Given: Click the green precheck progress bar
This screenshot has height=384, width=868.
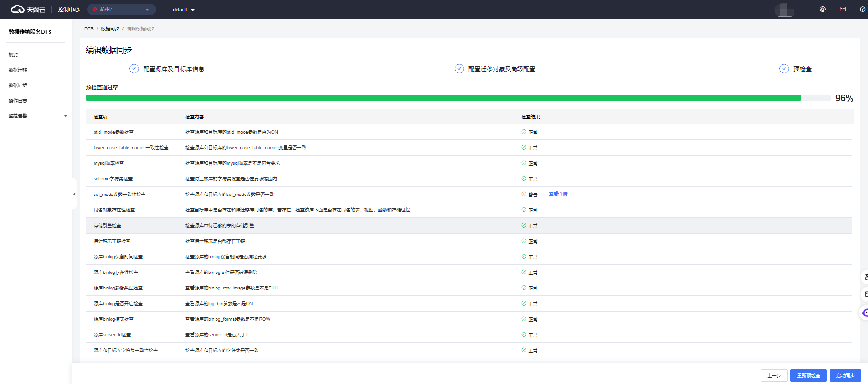Looking at the screenshot, I should point(443,98).
